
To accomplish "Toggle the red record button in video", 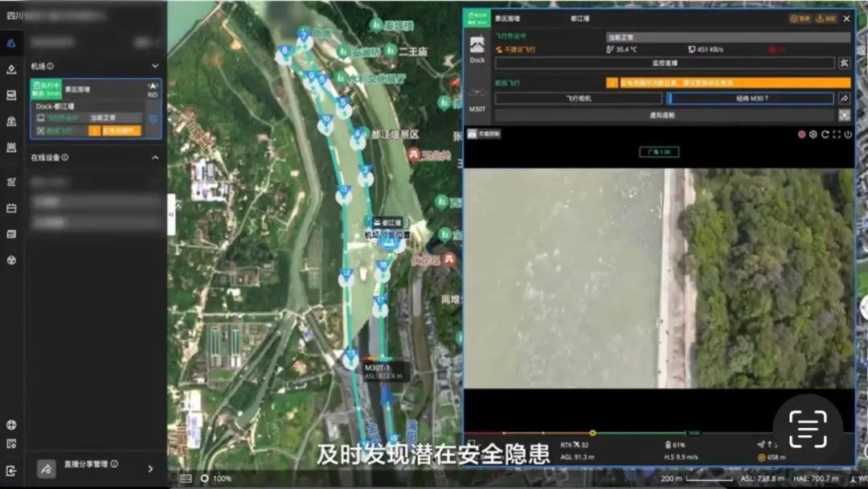I will [801, 134].
